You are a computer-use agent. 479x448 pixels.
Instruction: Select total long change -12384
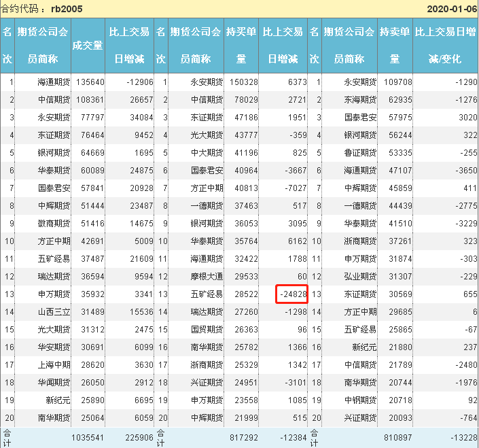(x=294, y=438)
